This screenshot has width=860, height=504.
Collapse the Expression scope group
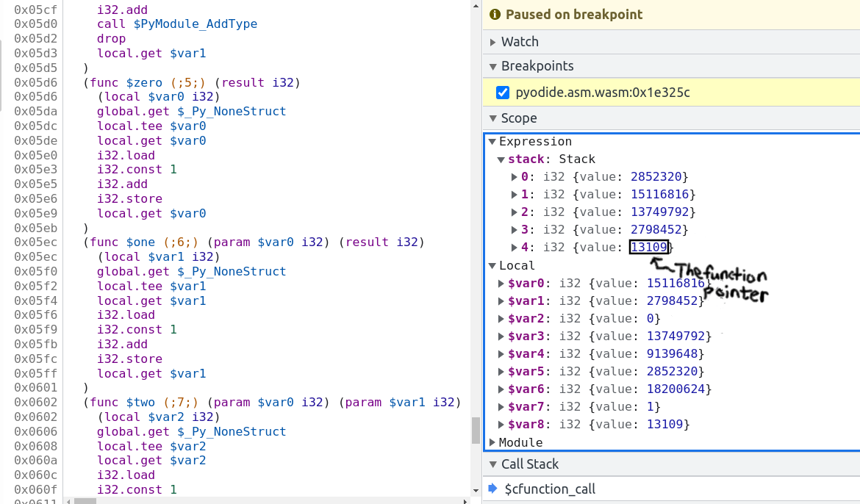point(492,142)
